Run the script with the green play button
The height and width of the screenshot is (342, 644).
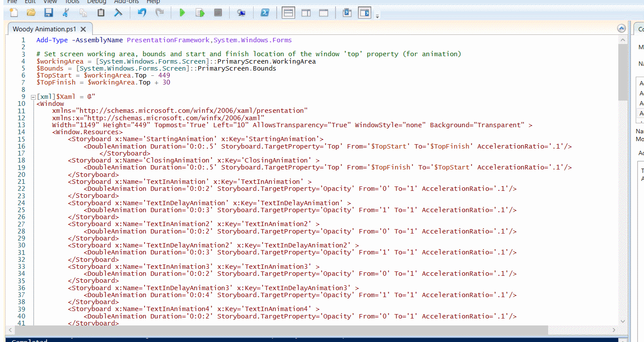(182, 13)
